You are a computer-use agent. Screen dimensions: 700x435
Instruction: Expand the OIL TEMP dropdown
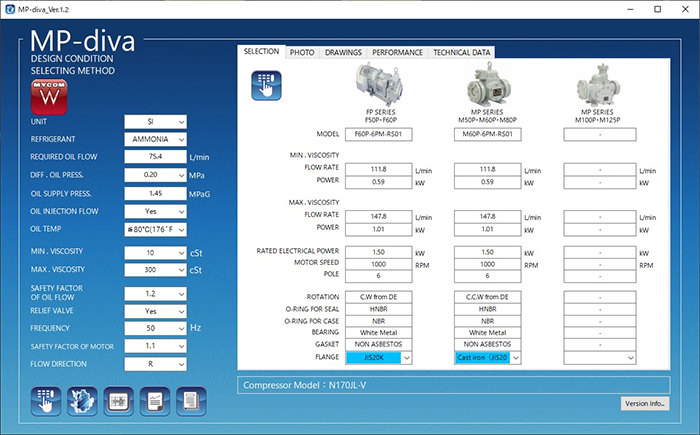point(155,230)
